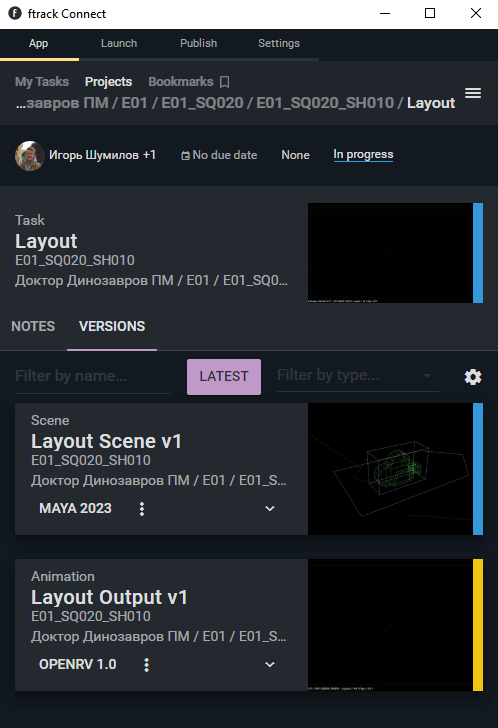Viewport: 498px width, 728px height.
Task: Open more options for MAYA 2023
Action: tap(142, 509)
